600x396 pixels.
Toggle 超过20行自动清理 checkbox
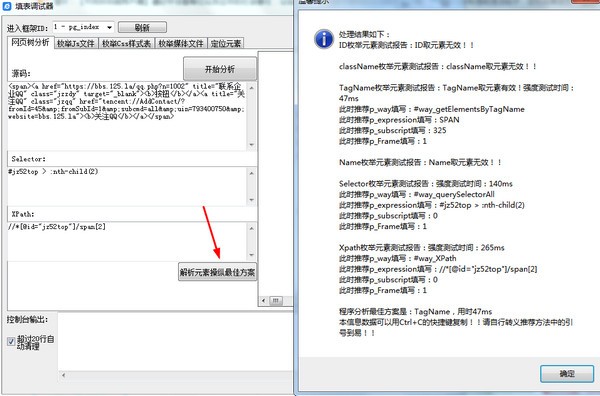(11, 341)
